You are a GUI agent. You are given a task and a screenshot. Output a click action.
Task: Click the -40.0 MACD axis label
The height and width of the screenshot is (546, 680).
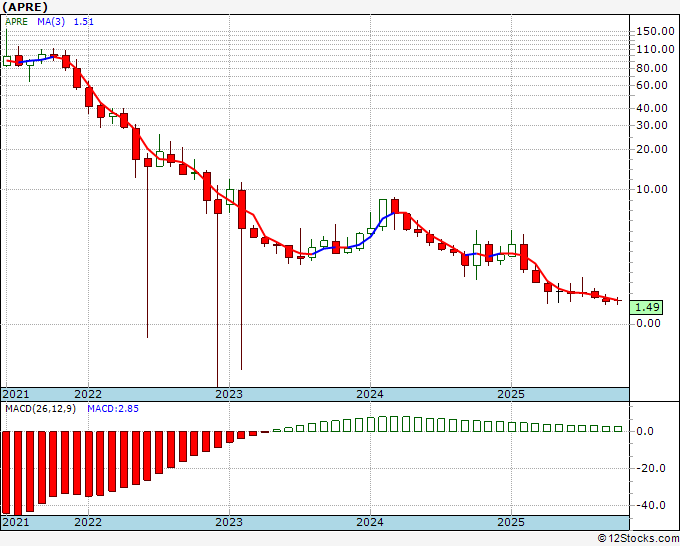pos(649,505)
